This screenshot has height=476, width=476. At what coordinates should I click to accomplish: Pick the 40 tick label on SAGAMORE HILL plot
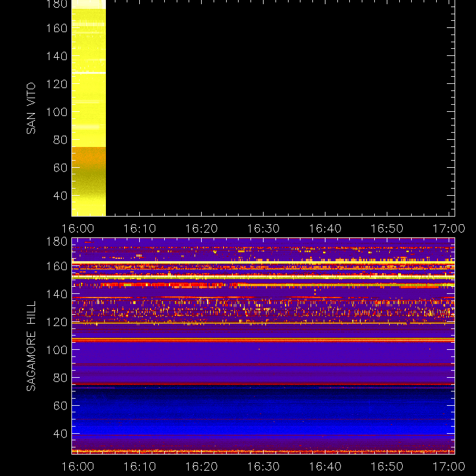click(60, 434)
